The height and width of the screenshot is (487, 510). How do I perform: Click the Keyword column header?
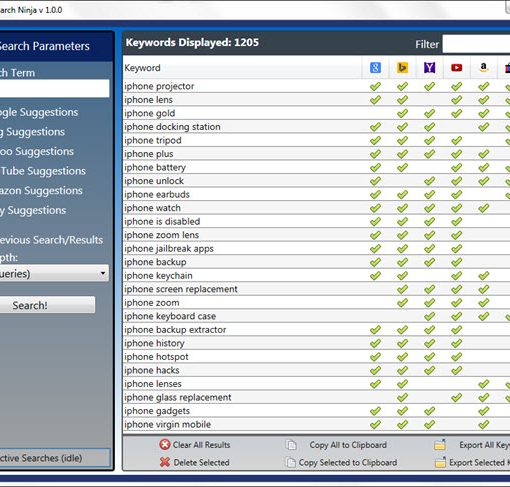click(242, 68)
